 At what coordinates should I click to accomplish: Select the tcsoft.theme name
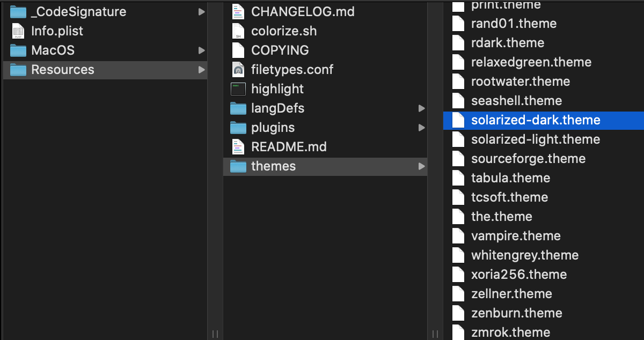510,197
